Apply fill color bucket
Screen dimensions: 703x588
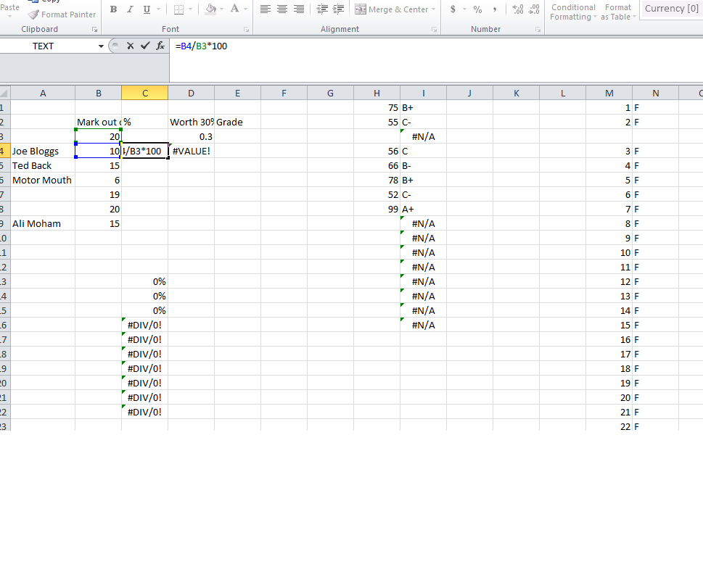(x=210, y=9)
